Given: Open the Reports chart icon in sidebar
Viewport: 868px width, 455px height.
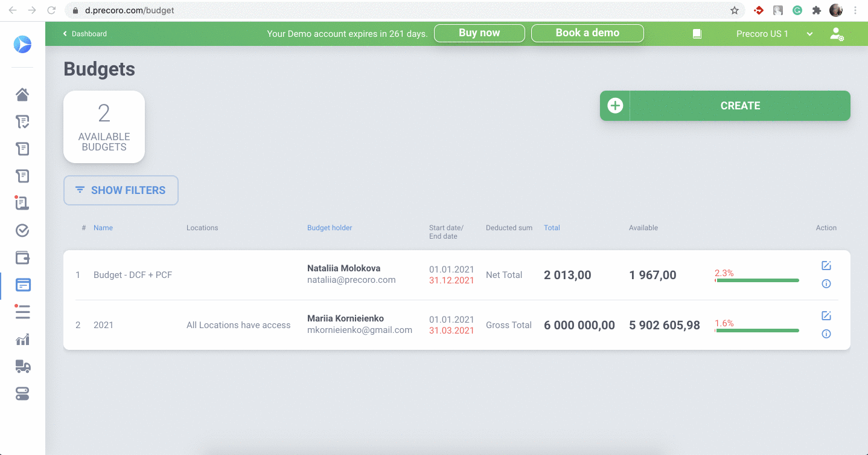Looking at the screenshot, I should (x=22, y=340).
